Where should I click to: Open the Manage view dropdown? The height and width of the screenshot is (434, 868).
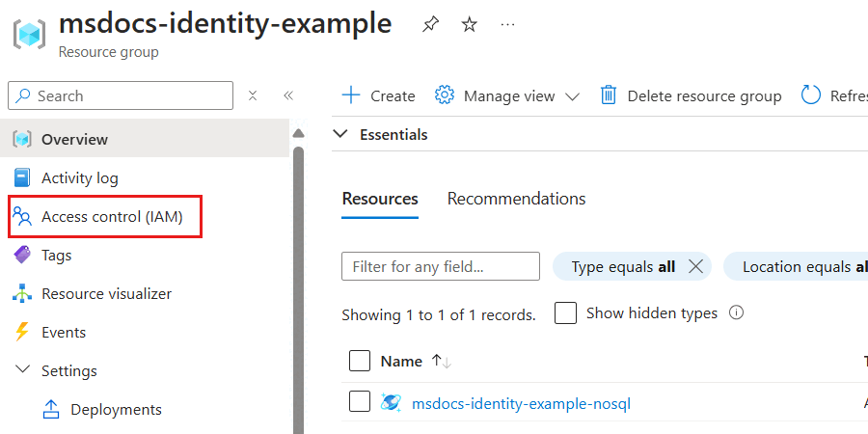tap(507, 95)
